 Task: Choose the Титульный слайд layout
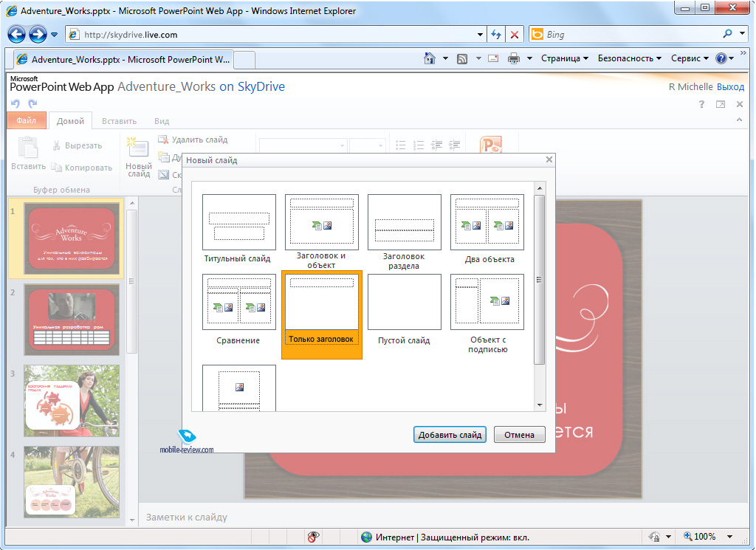[238, 228]
